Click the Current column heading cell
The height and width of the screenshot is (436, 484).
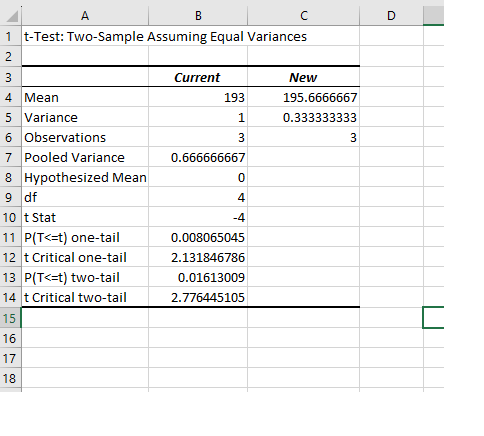click(x=198, y=77)
